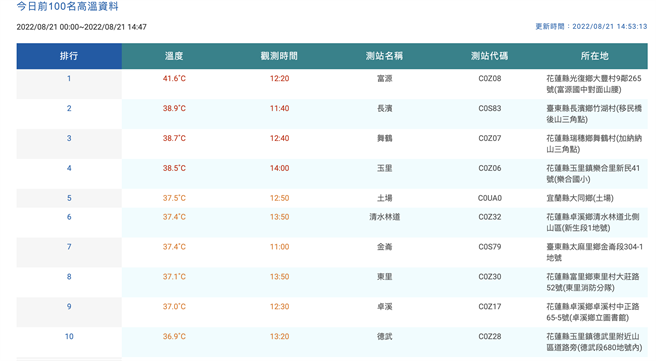
Task: Select station name 清水林道
Action: pyautogui.click(x=384, y=217)
